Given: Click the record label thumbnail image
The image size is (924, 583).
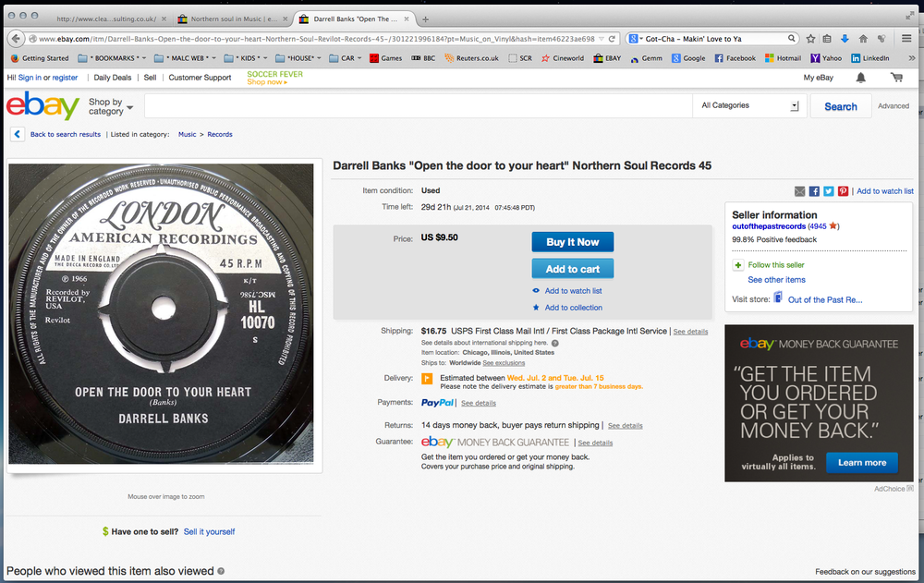Looking at the screenshot, I should 161,313.
